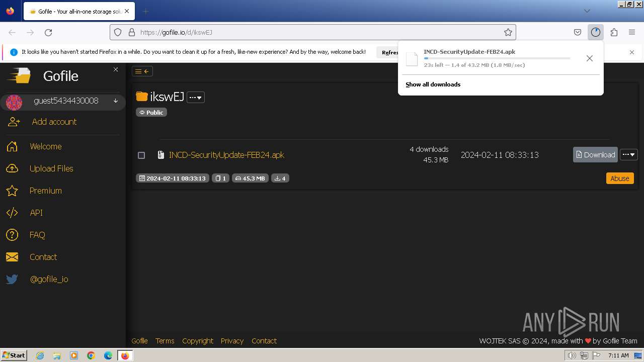Open the FAQ page

tap(37, 235)
